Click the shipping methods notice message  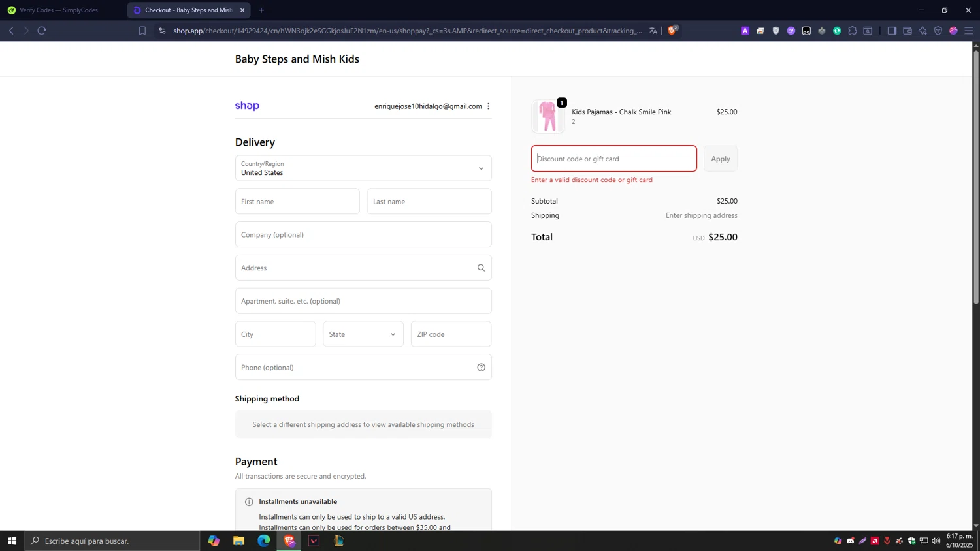point(363,424)
